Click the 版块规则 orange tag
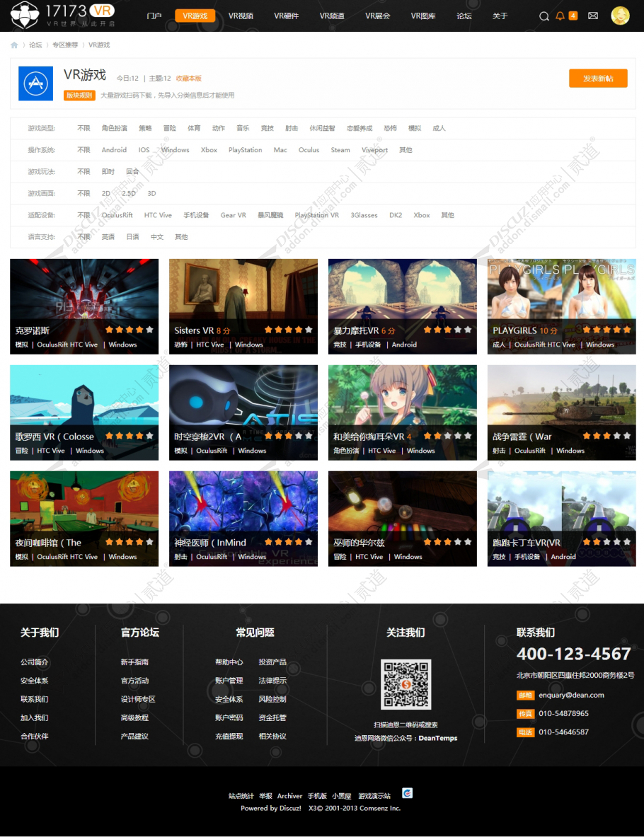The image size is (644, 837). pyautogui.click(x=79, y=95)
